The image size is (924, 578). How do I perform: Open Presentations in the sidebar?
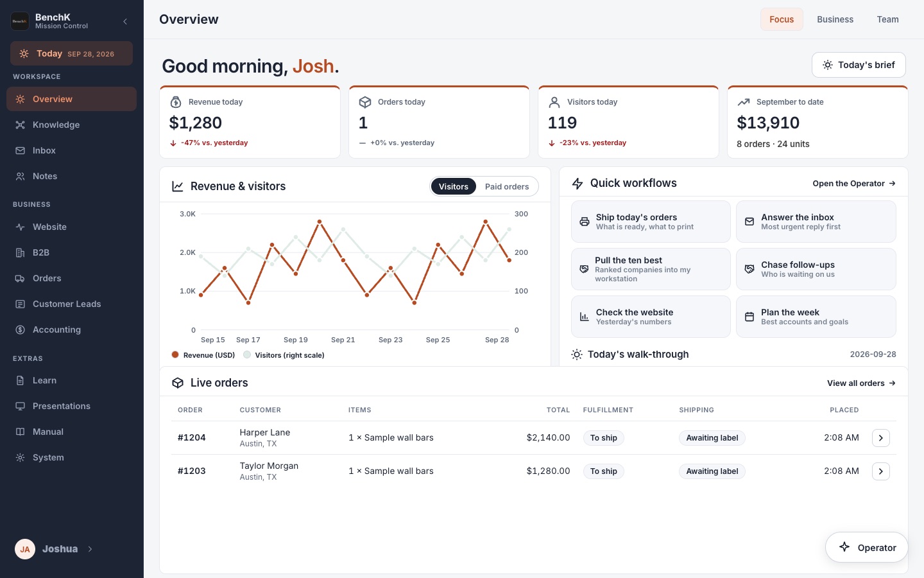pyautogui.click(x=71, y=406)
